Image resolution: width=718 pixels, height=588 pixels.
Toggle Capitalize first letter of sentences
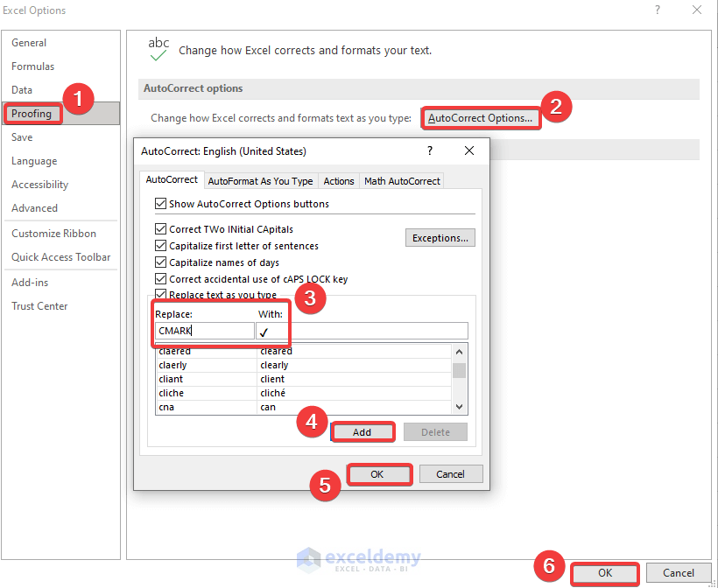point(160,246)
